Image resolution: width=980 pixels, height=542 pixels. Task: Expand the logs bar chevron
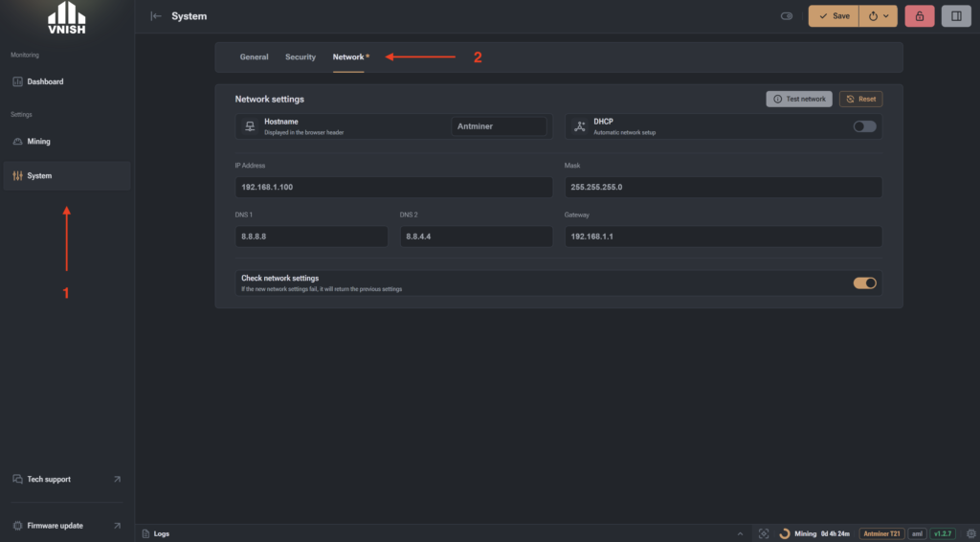(x=741, y=534)
